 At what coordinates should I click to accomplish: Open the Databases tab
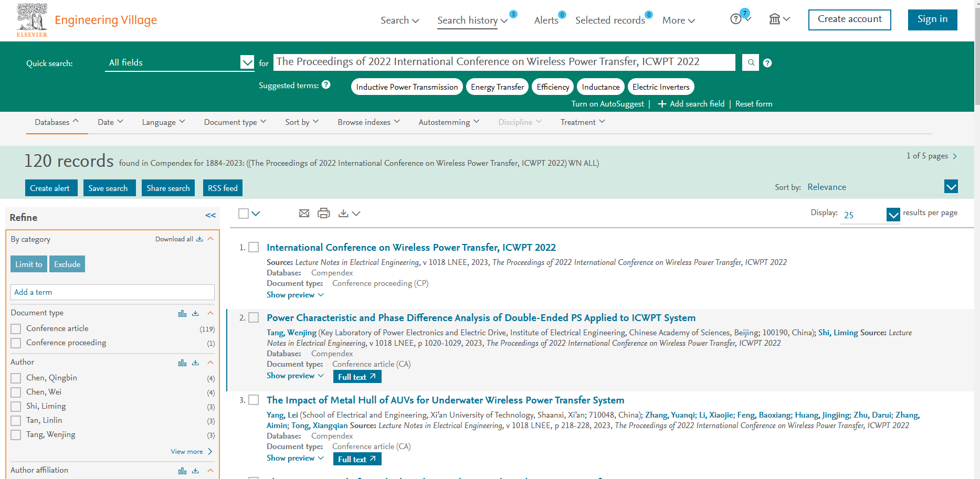point(57,122)
